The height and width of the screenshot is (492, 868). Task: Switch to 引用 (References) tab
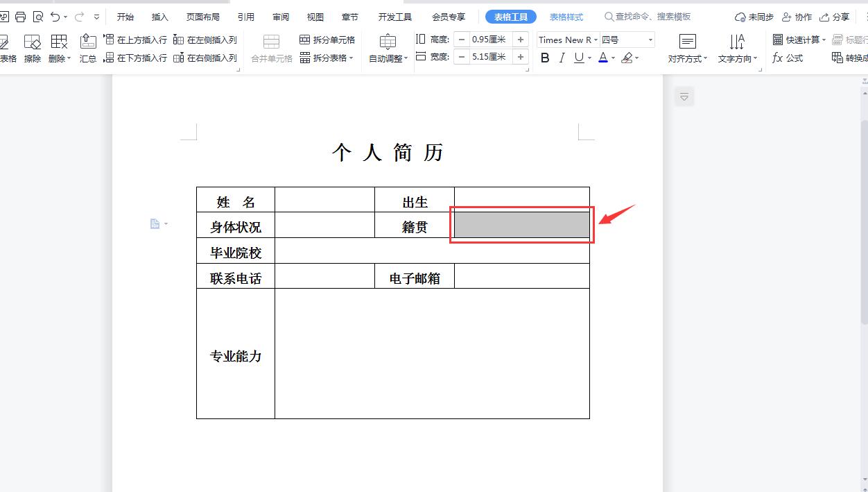point(246,17)
